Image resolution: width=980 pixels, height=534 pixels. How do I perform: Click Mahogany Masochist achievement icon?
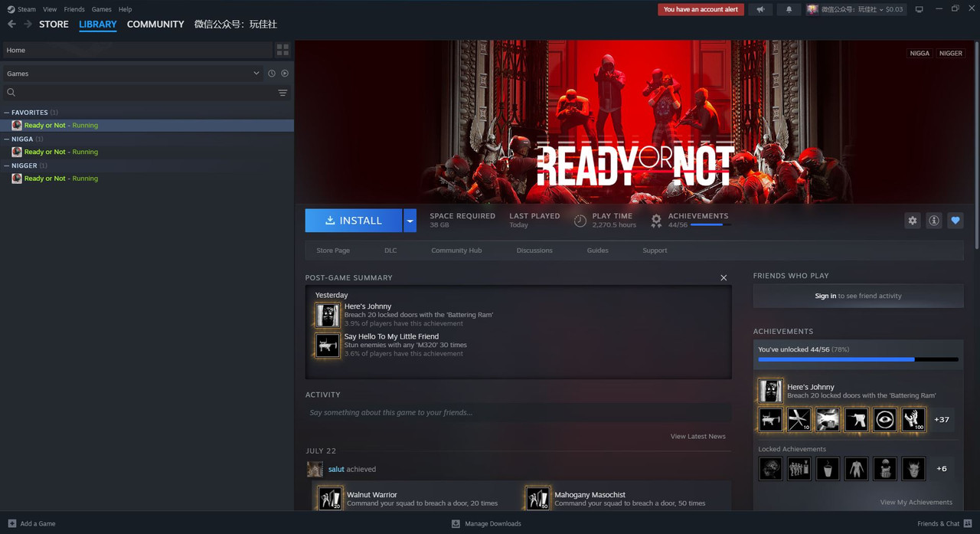[x=537, y=498]
